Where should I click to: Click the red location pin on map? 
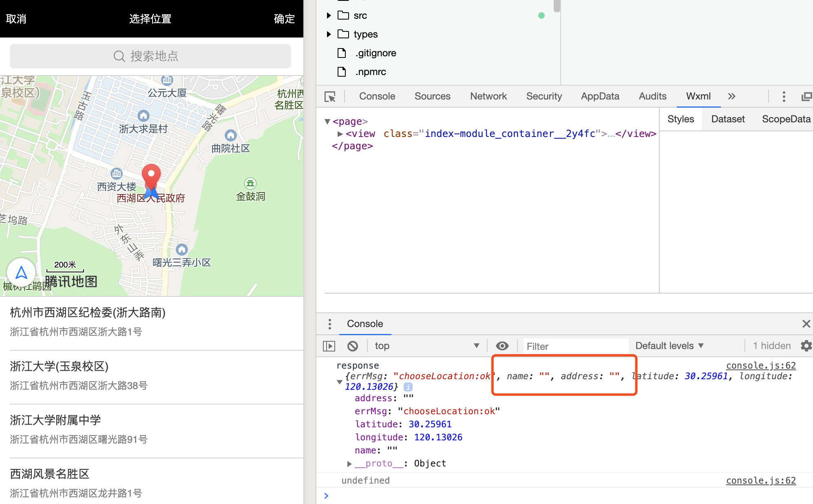[151, 176]
